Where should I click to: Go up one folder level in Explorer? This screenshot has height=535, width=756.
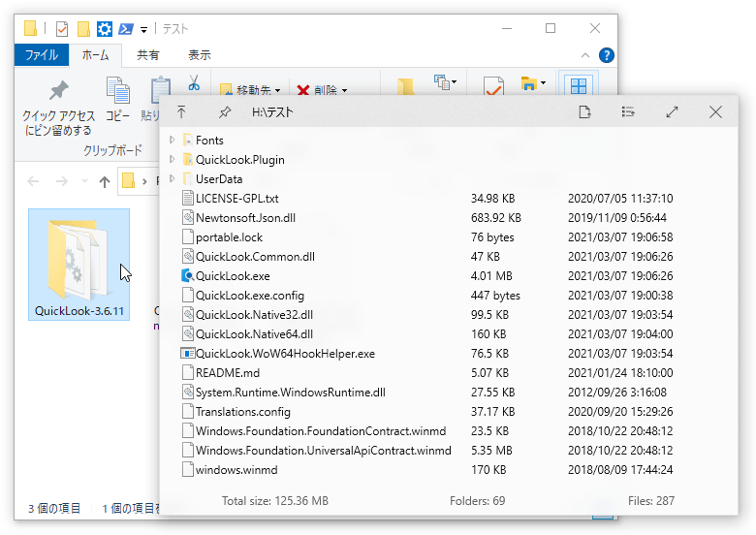pyautogui.click(x=105, y=181)
